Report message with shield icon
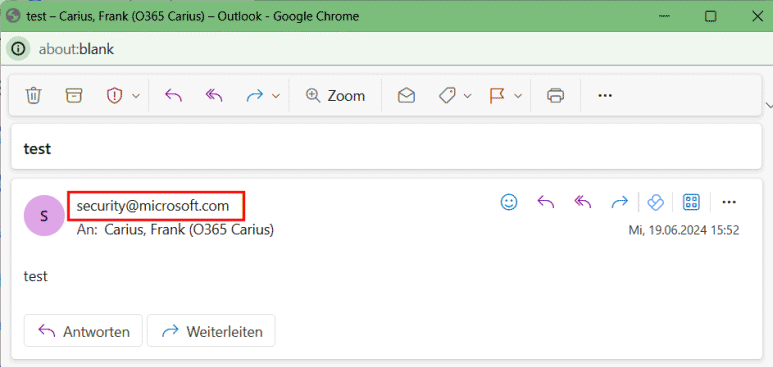 click(x=114, y=95)
